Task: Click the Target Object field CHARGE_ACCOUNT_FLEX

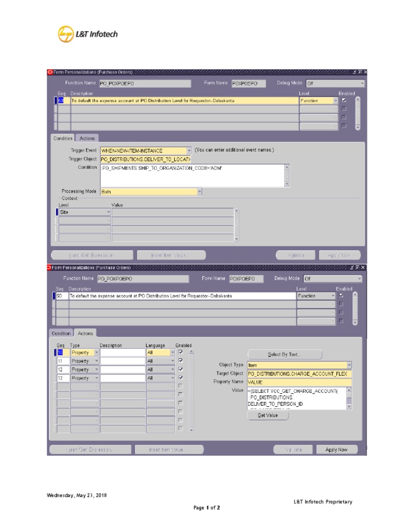Action: coord(300,374)
